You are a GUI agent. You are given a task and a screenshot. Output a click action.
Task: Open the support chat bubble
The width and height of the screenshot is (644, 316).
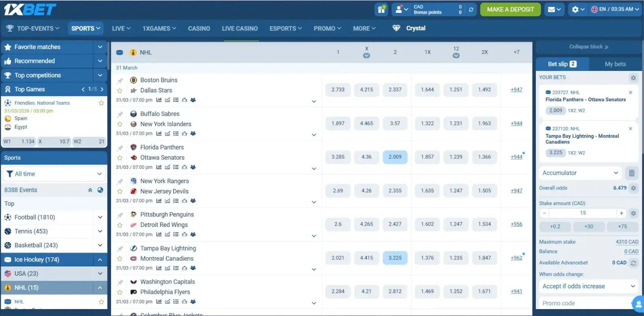(638, 304)
